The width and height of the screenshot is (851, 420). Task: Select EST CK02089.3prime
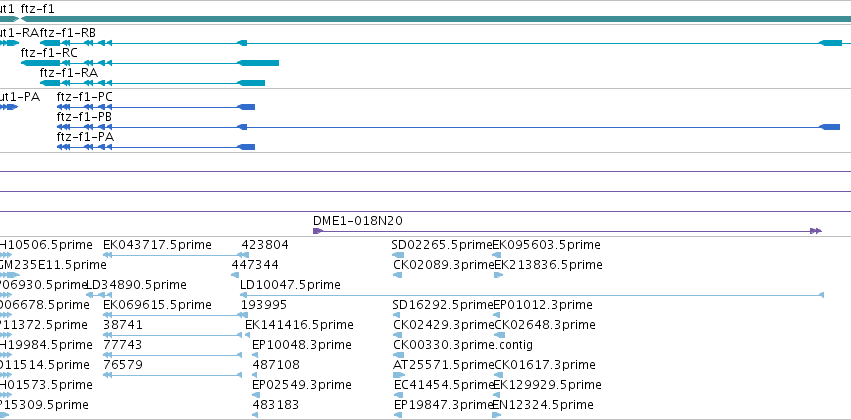(443, 265)
